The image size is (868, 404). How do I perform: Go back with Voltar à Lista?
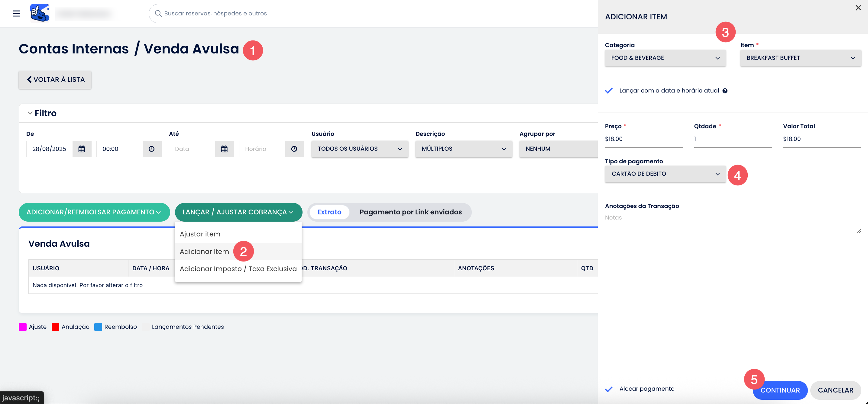[x=55, y=79]
